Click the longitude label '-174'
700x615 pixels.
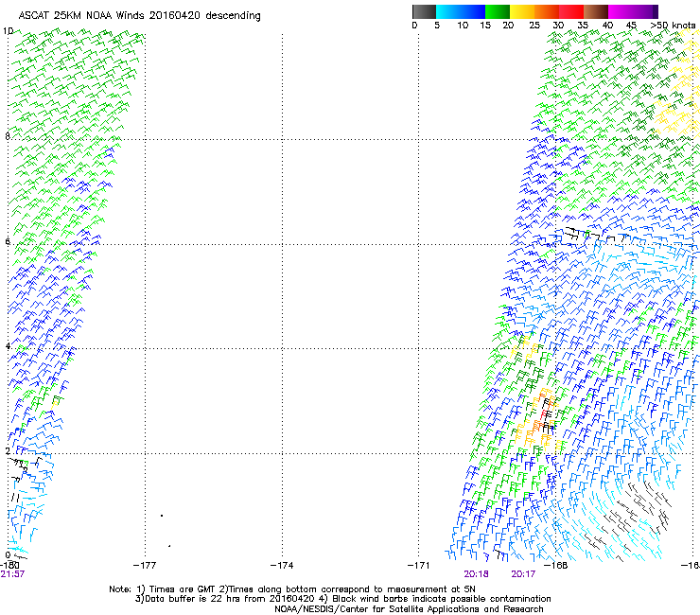[x=282, y=566]
